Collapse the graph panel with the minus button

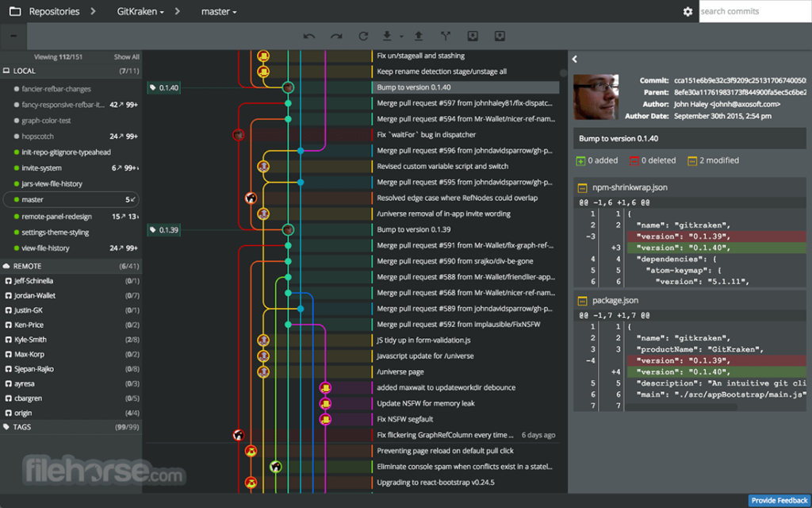point(13,36)
